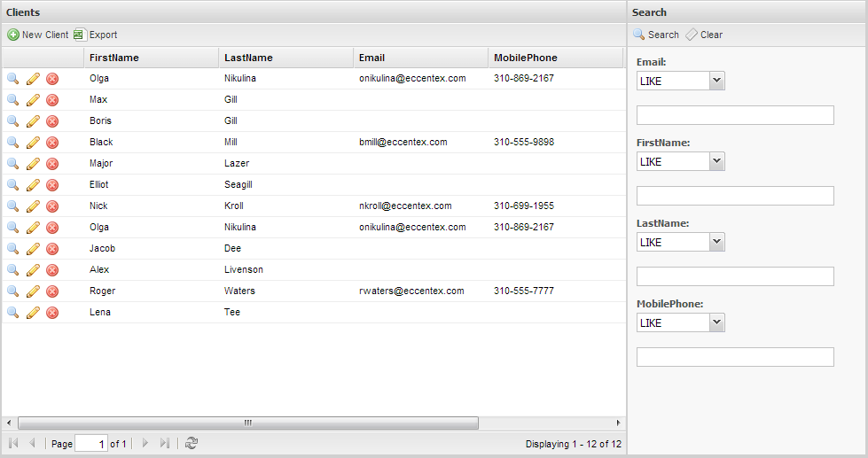868x458 pixels.
Task: Click the page number field
Action: [x=91, y=444]
